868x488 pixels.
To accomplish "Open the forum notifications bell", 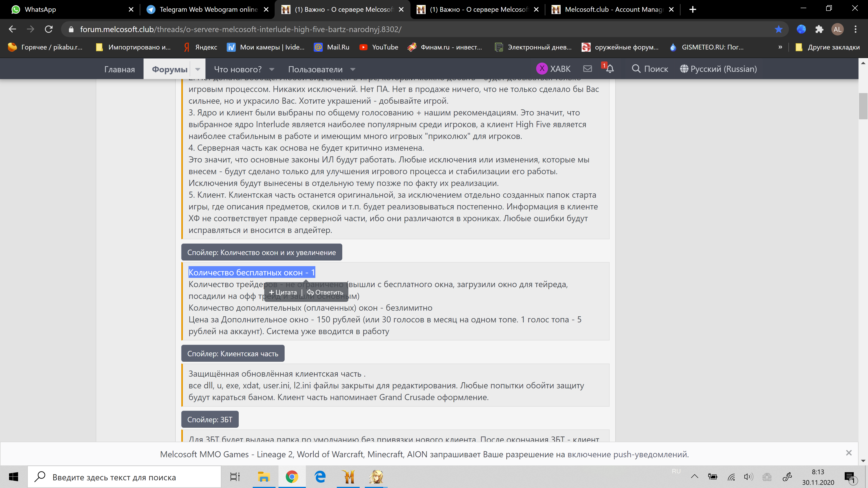I will 610,69.
